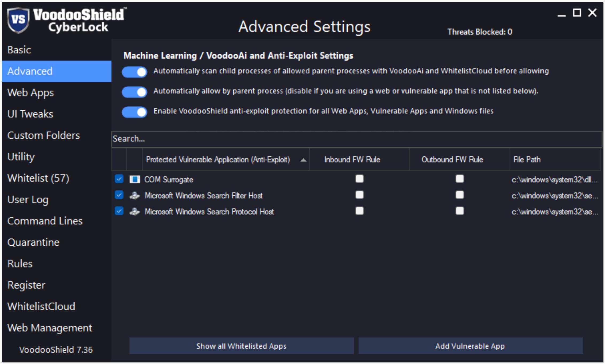Click the VoodooShield VS shield logo

(x=18, y=20)
